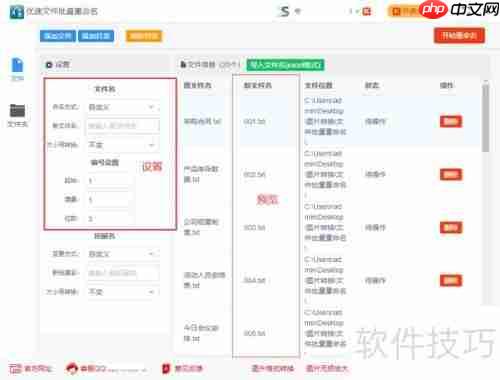Click the file location column header
The height and width of the screenshot is (380, 500).
point(318,85)
